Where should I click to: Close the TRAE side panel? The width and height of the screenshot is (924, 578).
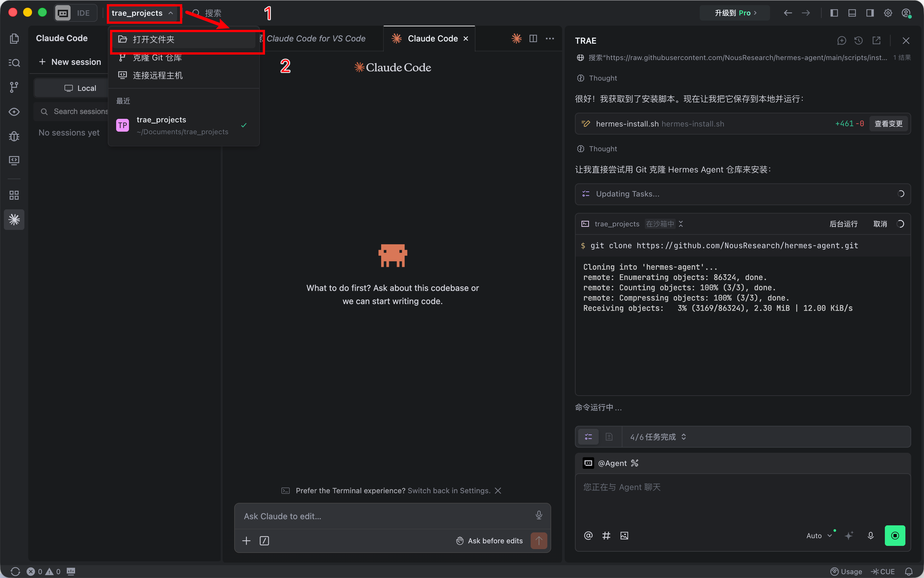pos(906,40)
